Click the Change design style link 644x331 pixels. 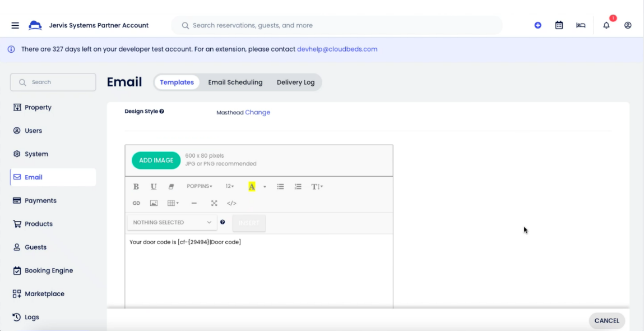[257, 112]
